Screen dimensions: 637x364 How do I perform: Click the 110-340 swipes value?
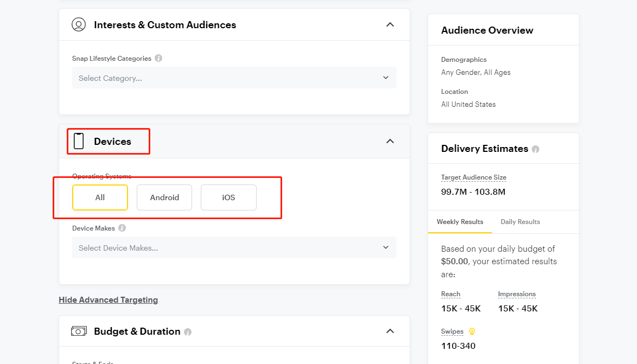pyautogui.click(x=458, y=346)
